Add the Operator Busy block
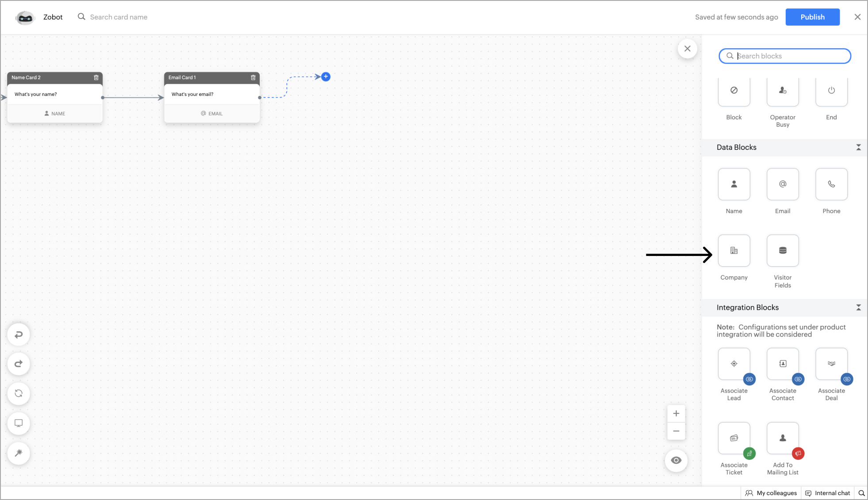The height and width of the screenshot is (500, 868). (782, 91)
